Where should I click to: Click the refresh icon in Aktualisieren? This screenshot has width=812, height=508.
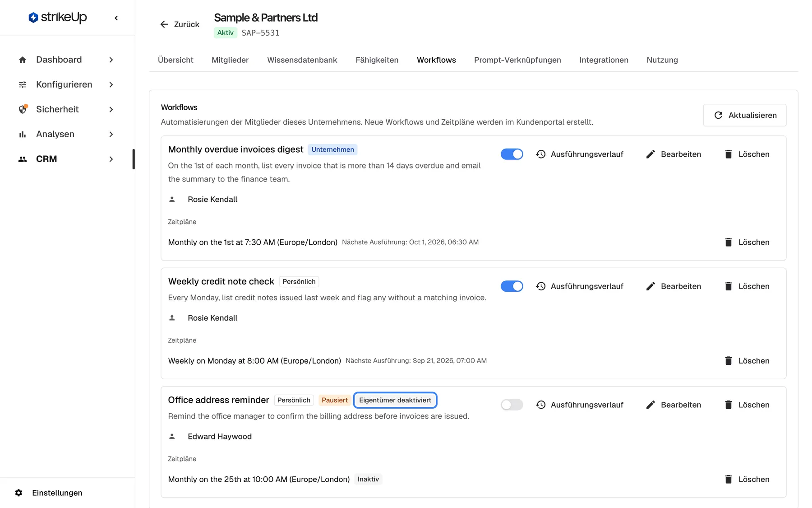tap(719, 115)
